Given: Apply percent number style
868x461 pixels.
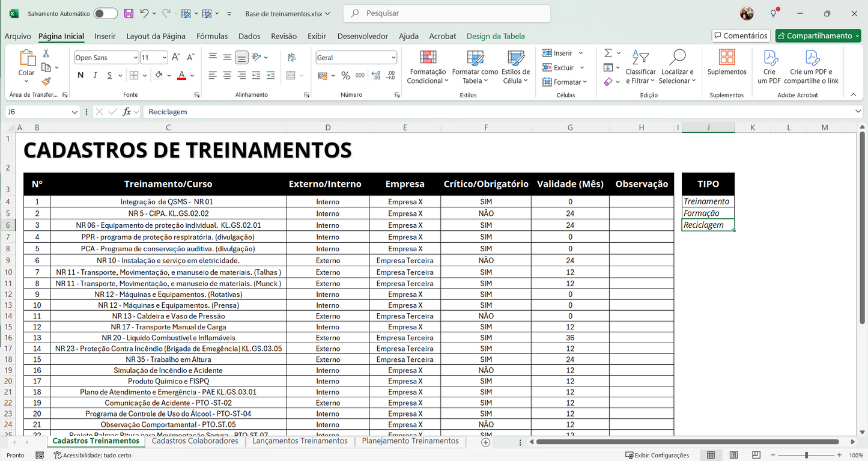Looking at the screenshot, I should [345, 76].
